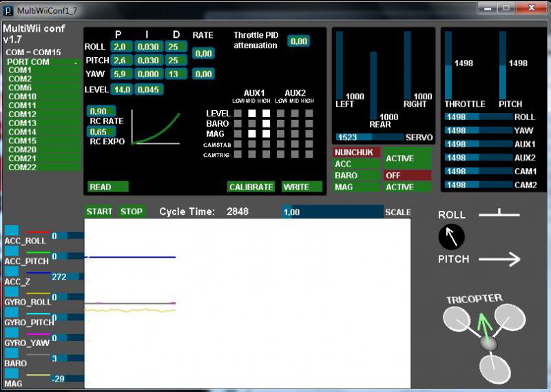Click the LEVEL I value 0,045

[x=149, y=90]
